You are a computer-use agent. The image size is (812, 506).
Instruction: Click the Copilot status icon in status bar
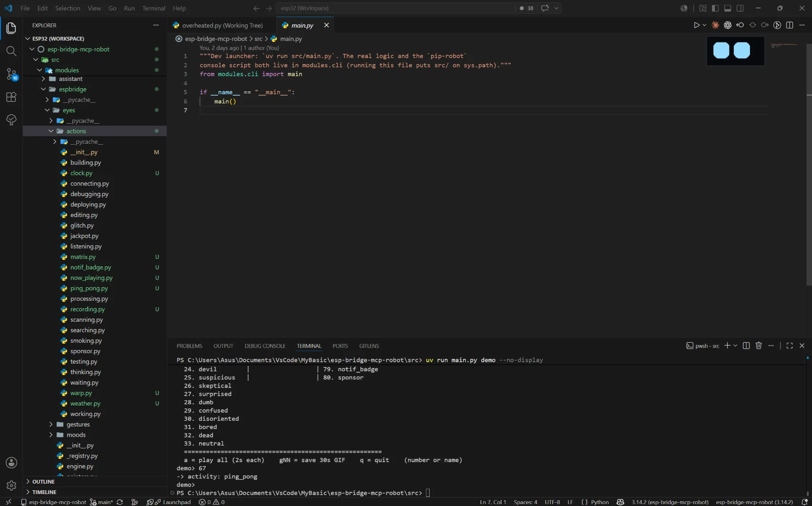tap(620, 502)
